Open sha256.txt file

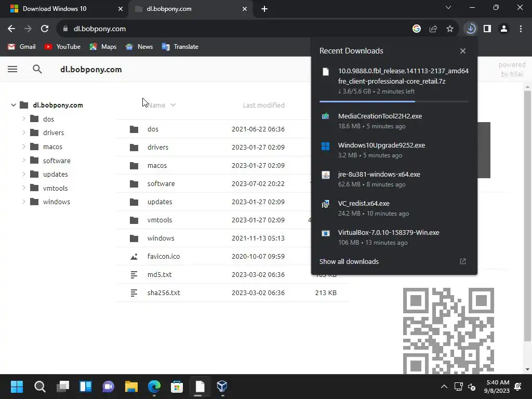tap(233, 293)
